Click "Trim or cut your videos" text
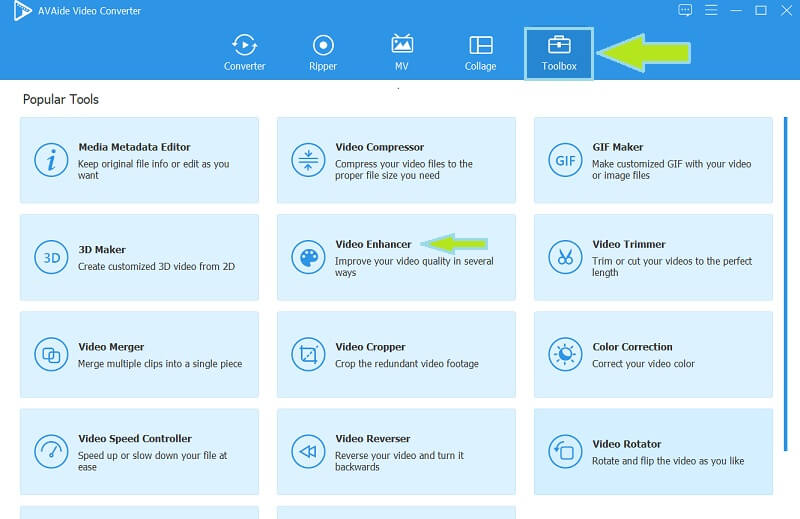This screenshot has width=800, height=519. 671,266
